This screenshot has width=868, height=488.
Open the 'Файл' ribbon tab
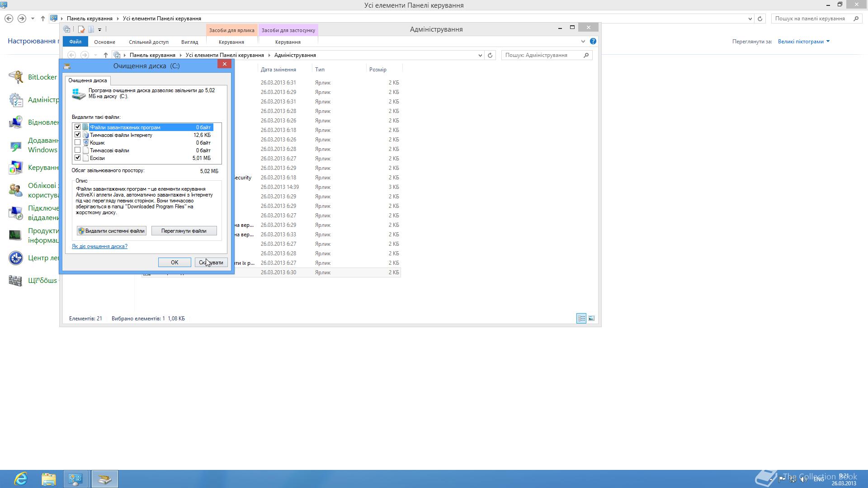coord(75,42)
